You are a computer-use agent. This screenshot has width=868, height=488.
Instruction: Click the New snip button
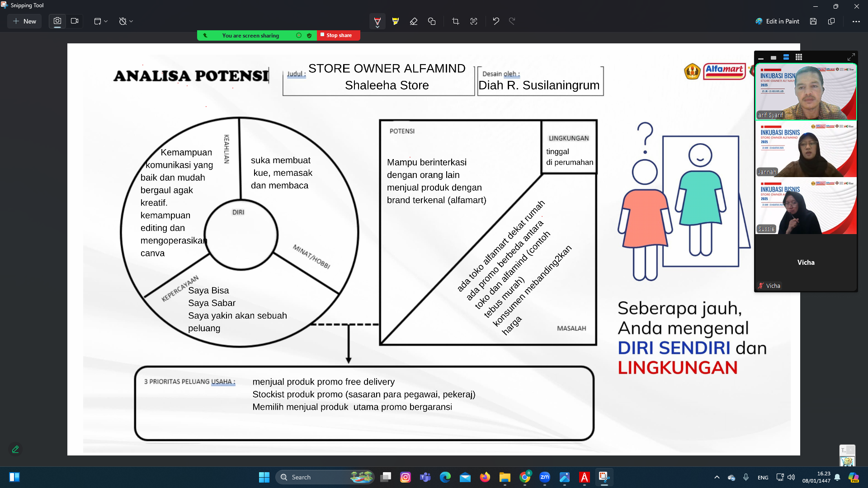click(x=24, y=21)
